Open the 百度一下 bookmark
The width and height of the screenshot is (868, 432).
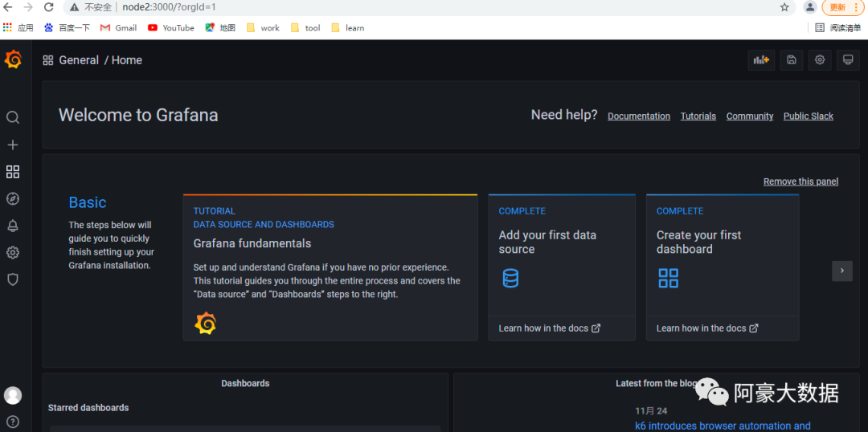tap(67, 27)
